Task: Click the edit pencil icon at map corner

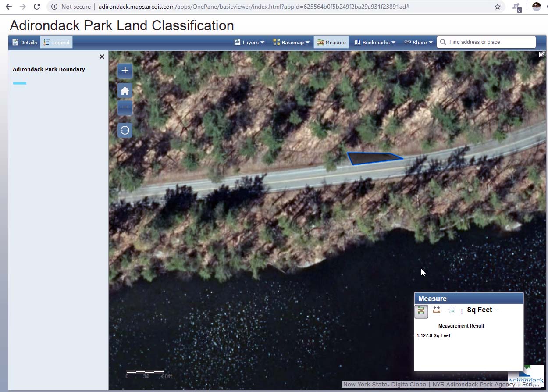Action: tap(542, 54)
